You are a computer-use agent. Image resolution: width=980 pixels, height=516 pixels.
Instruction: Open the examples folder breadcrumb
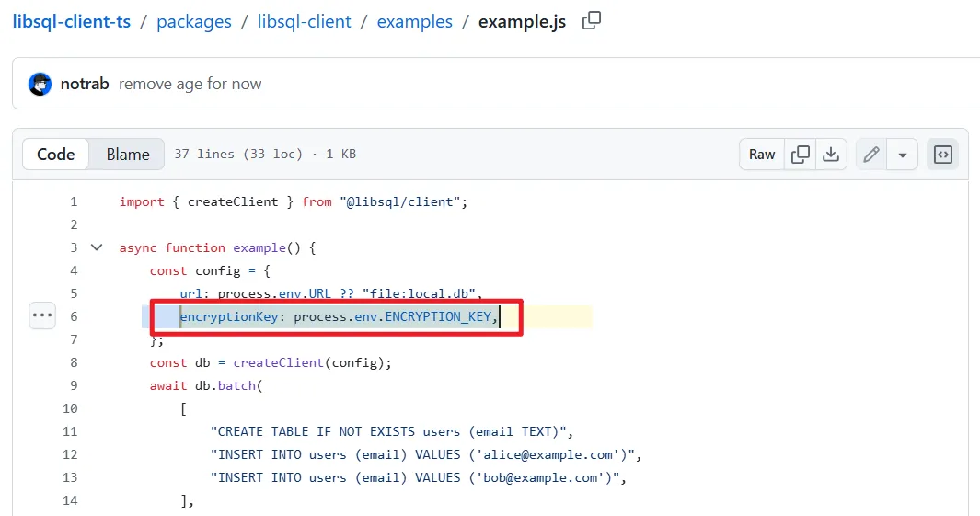[414, 21]
